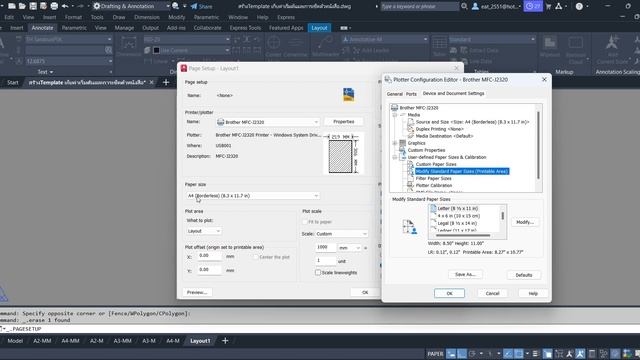The width and height of the screenshot is (640, 360).
Task: Expand the Graphics tree node
Action: click(x=395, y=143)
